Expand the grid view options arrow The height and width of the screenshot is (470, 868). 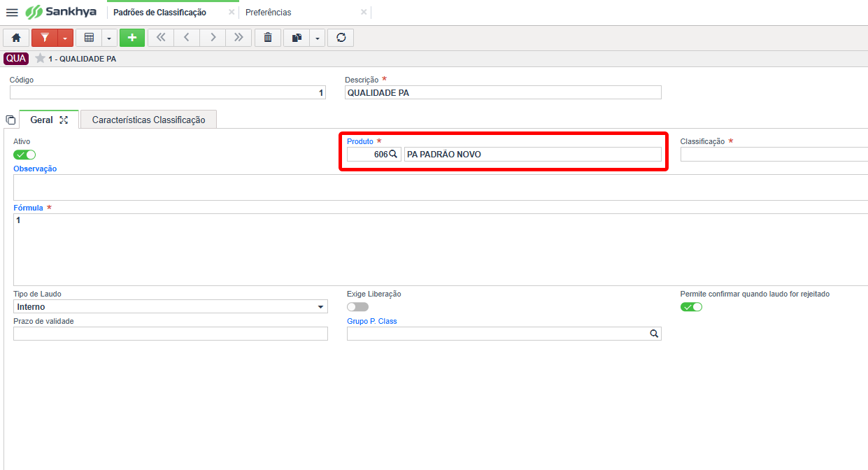(110, 38)
